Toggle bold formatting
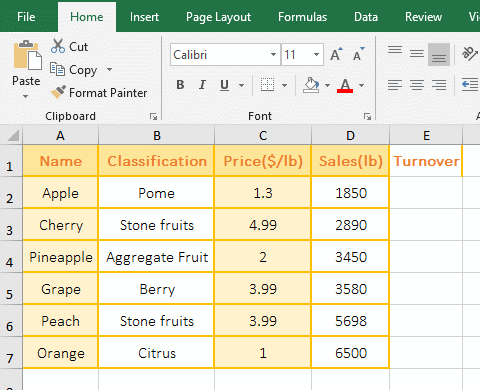The image size is (480, 390). pyautogui.click(x=180, y=85)
